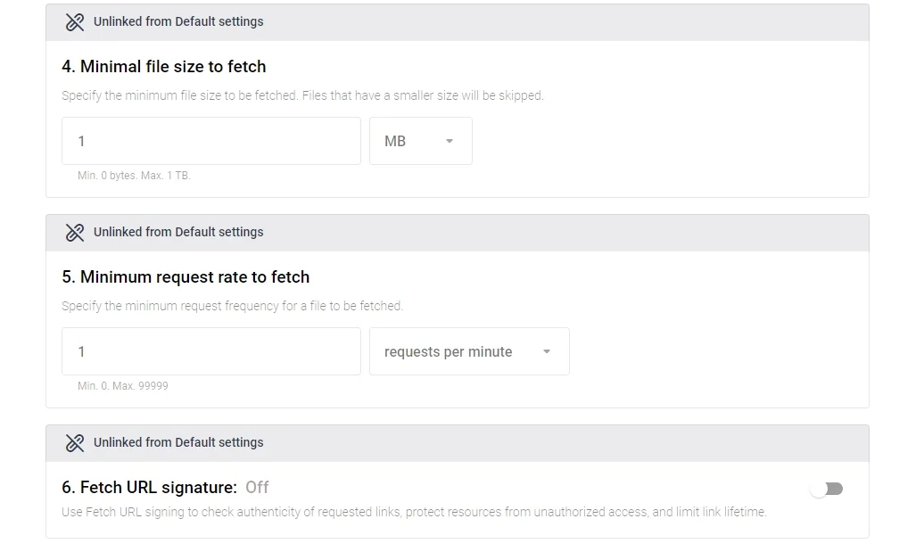Open the MB file size unit dropdown
Image resolution: width=924 pixels, height=560 pixels.
pos(421,141)
